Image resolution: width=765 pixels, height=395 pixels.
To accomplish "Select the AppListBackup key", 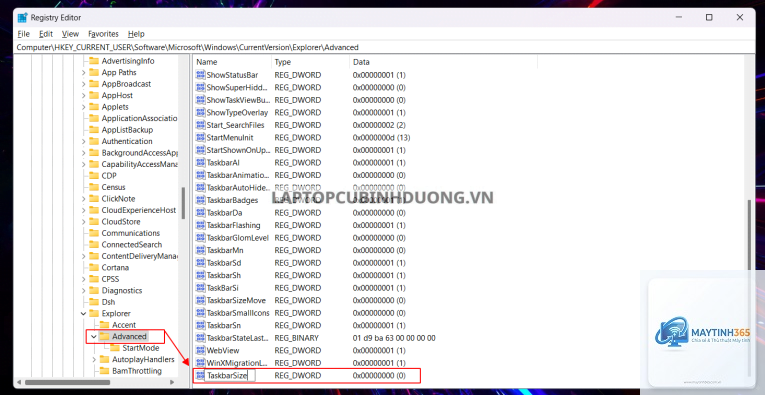I will click(x=127, y=130).
